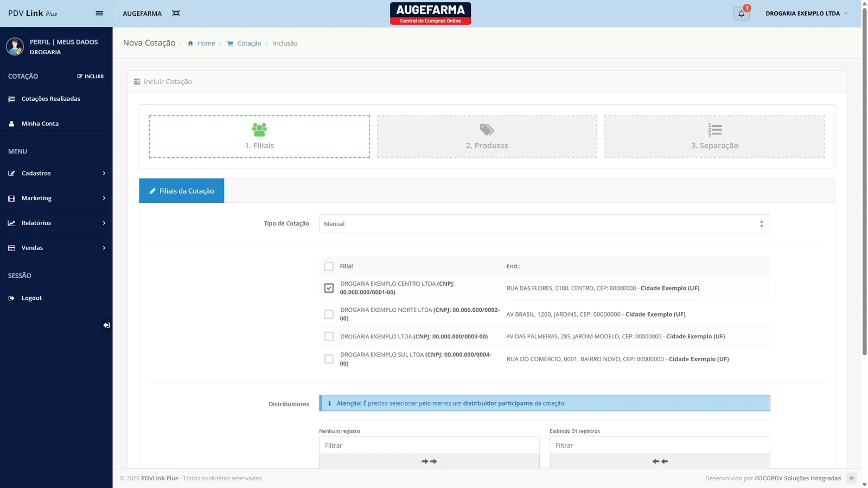
Task: Click the fullscreen icon next to AUGEFARMA
Action: click(176, 13)
